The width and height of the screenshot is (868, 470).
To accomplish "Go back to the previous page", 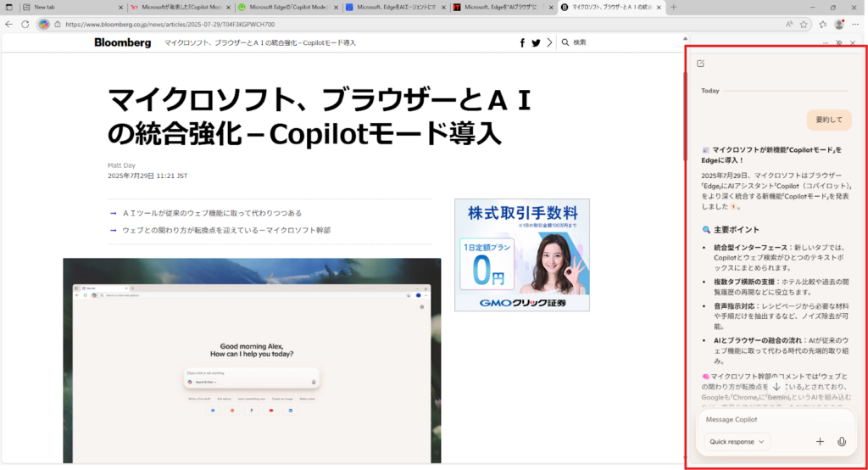I will tap(8, 25).
